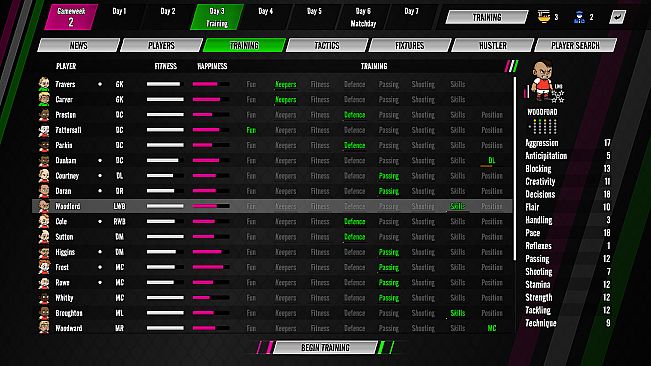
Task: Click Courtney player avatar icon
Action: point(44,176)
